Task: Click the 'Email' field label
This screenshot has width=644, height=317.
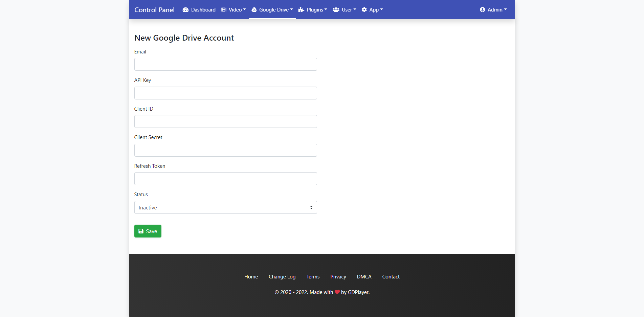Action: pos(140,52)
